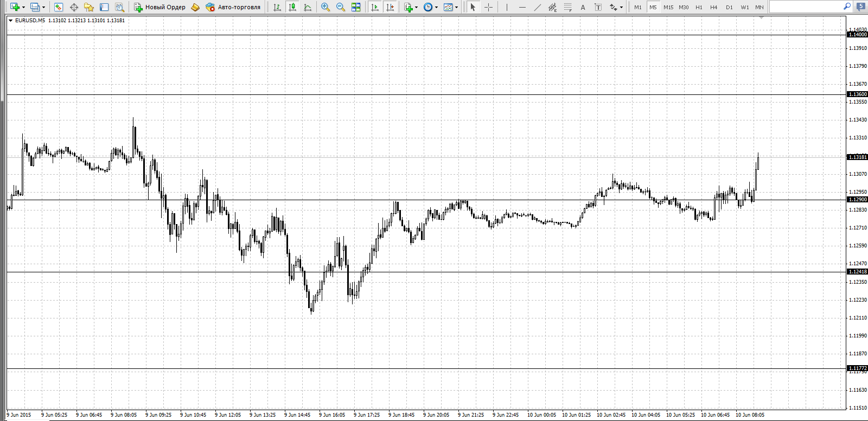Click the search magnifier icon
The image size is (868, 421).
pos(847,7)
